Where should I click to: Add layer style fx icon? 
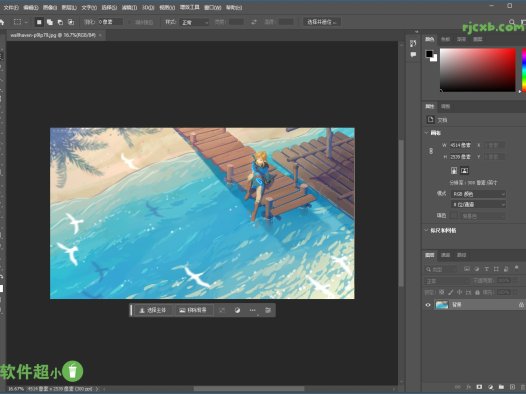(x=468, y=387)
